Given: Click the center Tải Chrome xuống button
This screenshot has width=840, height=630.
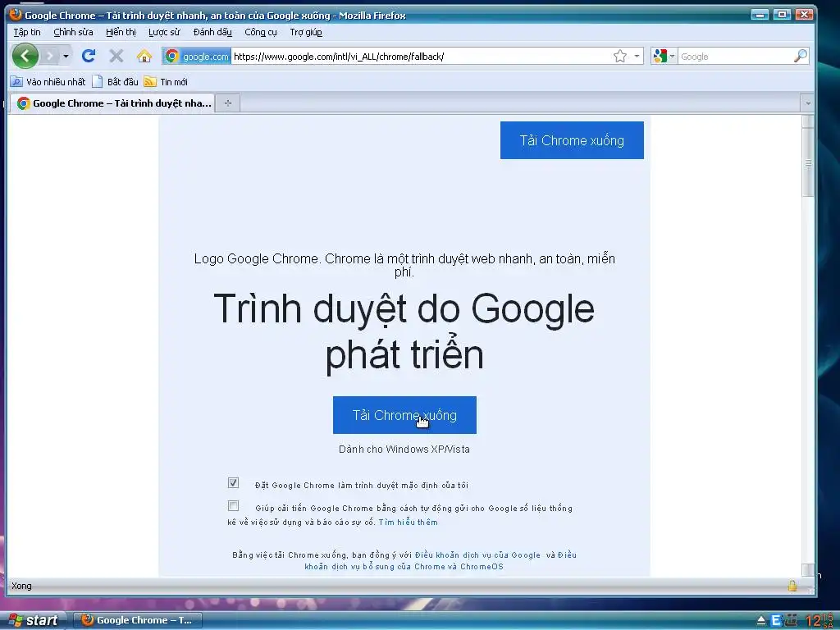Looking at the screenshot, I should pyautogui.click(x=404, y=415).
